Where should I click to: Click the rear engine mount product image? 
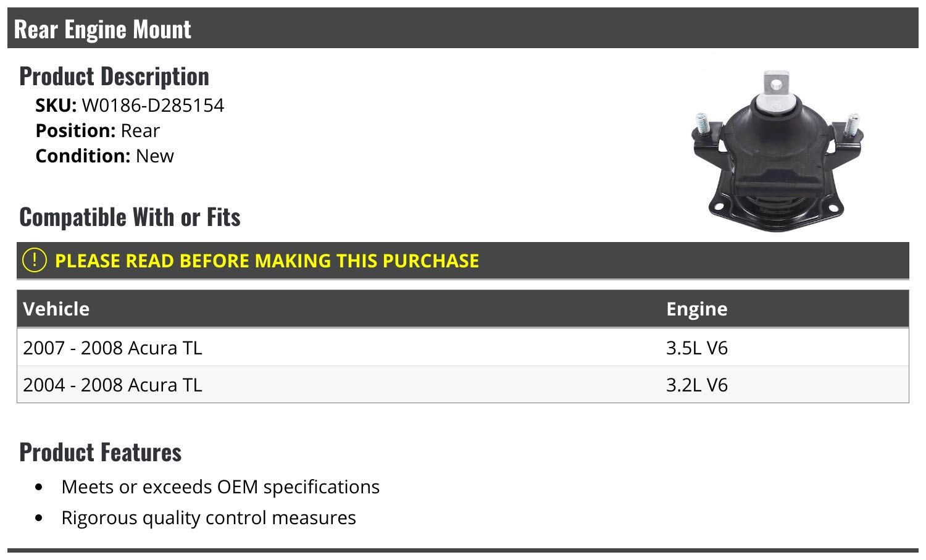click(777, 150)
